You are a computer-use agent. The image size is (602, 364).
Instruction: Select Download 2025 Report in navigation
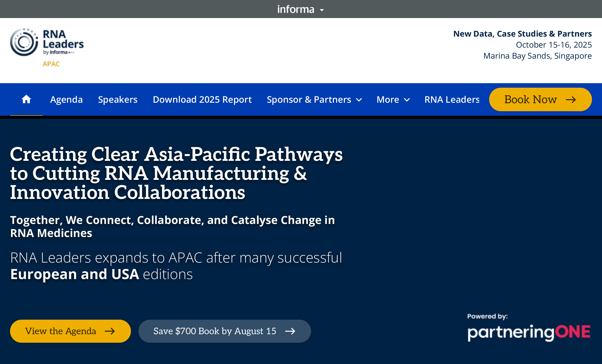tap(202, 99)
